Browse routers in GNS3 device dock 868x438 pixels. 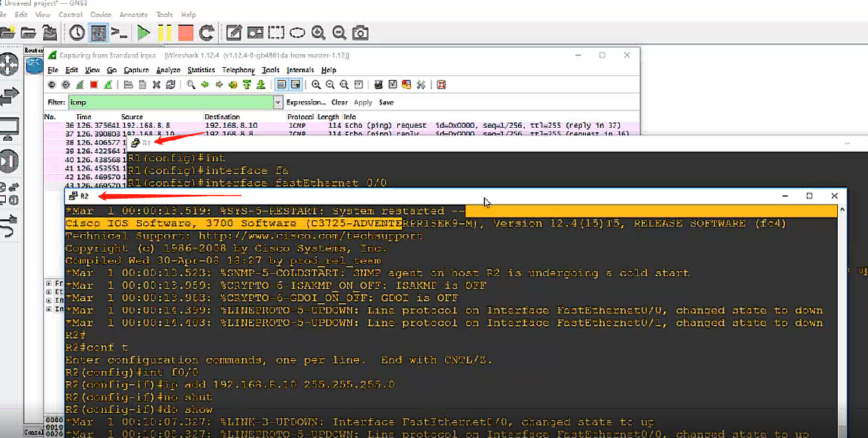click(x=9, y=65)
